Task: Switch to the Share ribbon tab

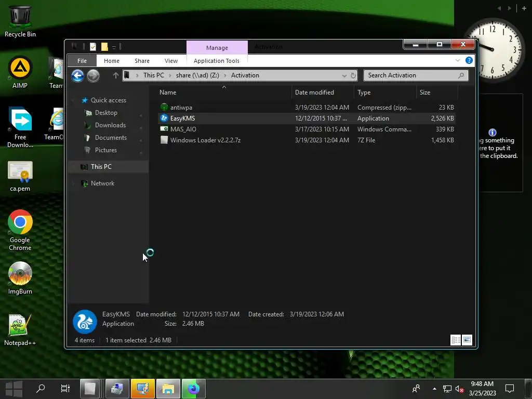Action: coord(142,61)
